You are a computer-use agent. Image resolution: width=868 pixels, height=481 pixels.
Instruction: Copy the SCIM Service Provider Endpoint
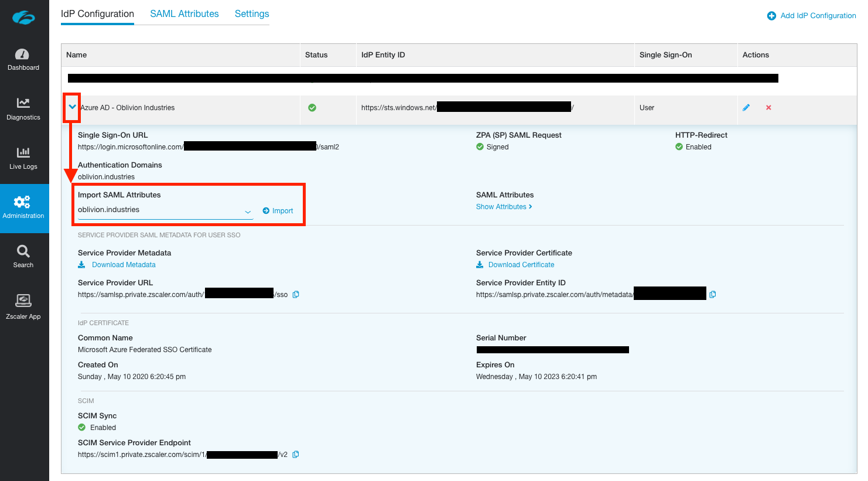tap(296, 455)
